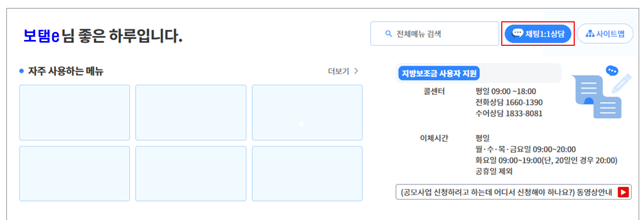Click the magnifier icon in the search box
This screenshot has width=644, height=220.
pos(388,34)
